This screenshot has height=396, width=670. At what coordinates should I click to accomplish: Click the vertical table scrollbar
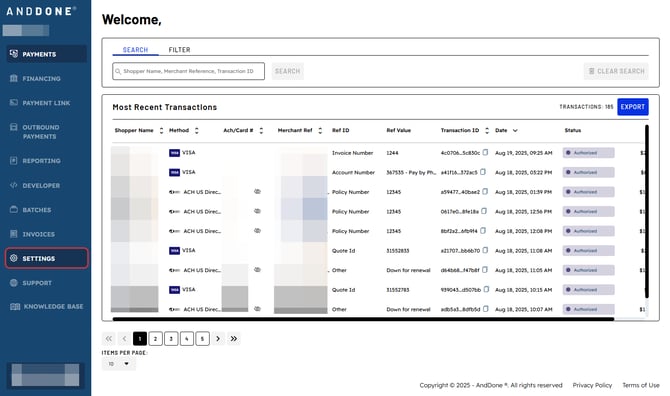pyautogui.click(x=646, y=211)
